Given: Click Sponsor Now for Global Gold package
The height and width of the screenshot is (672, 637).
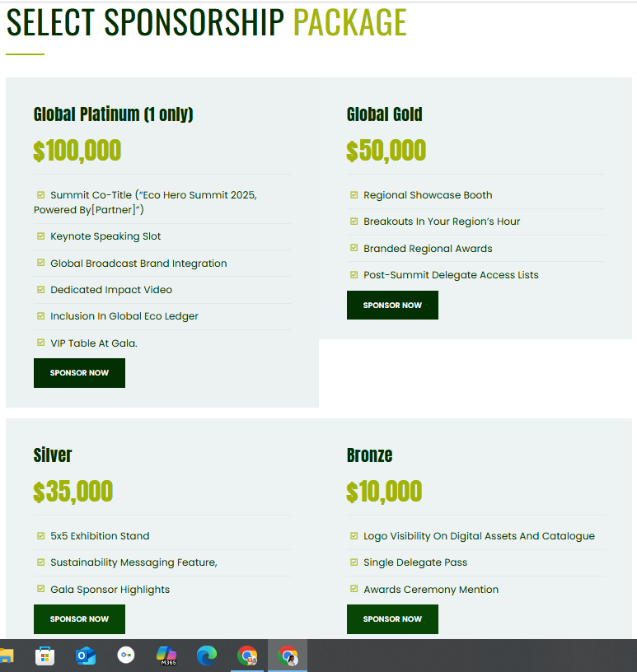Looking at the screenshot, I should (x=392, y=306).
